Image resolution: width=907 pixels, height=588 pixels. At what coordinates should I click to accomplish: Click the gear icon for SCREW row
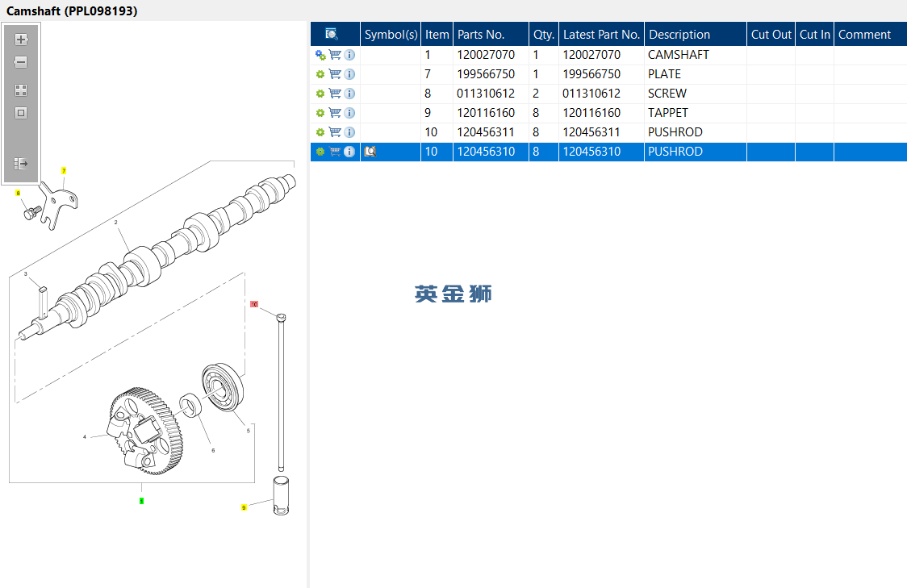coord(320,94)
